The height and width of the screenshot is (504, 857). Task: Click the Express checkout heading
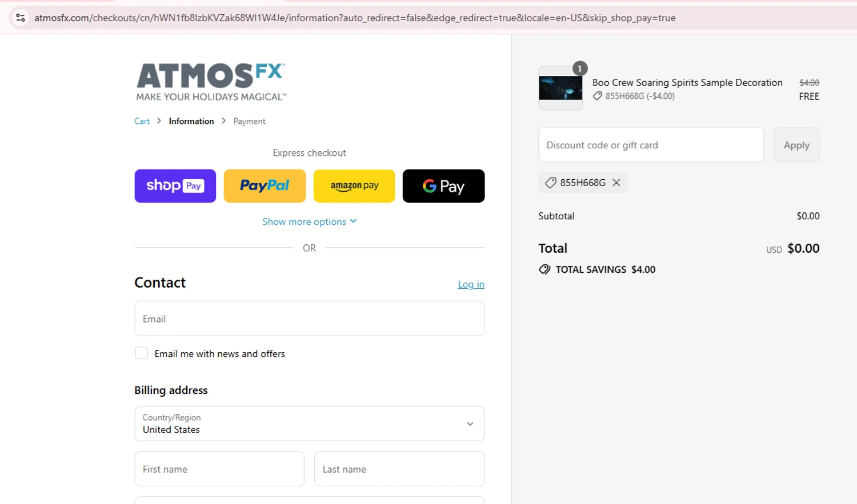(309, 153)
